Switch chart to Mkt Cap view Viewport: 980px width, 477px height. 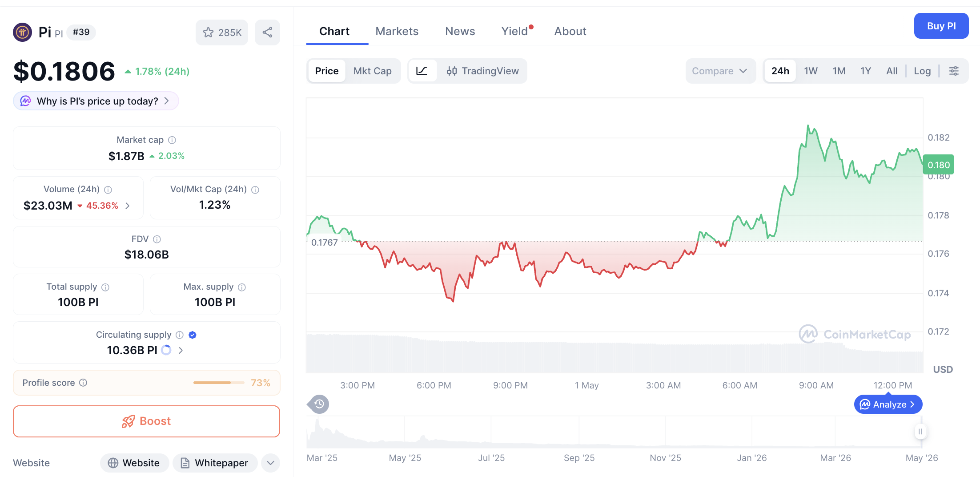pyautogui.click(x=373, y=71)
